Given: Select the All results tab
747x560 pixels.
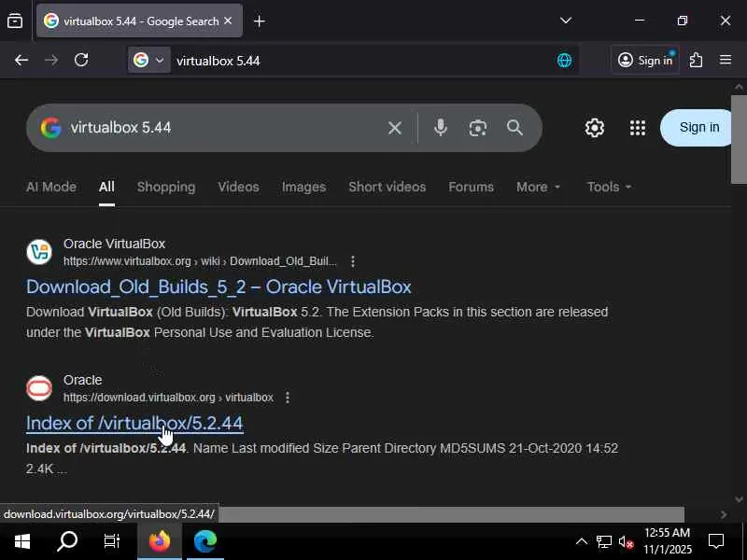Looking at the screenshot, I should pos(106,187).
